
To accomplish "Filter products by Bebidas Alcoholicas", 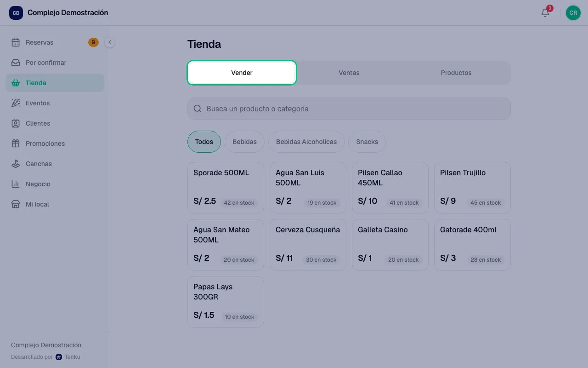I will 306,142.
